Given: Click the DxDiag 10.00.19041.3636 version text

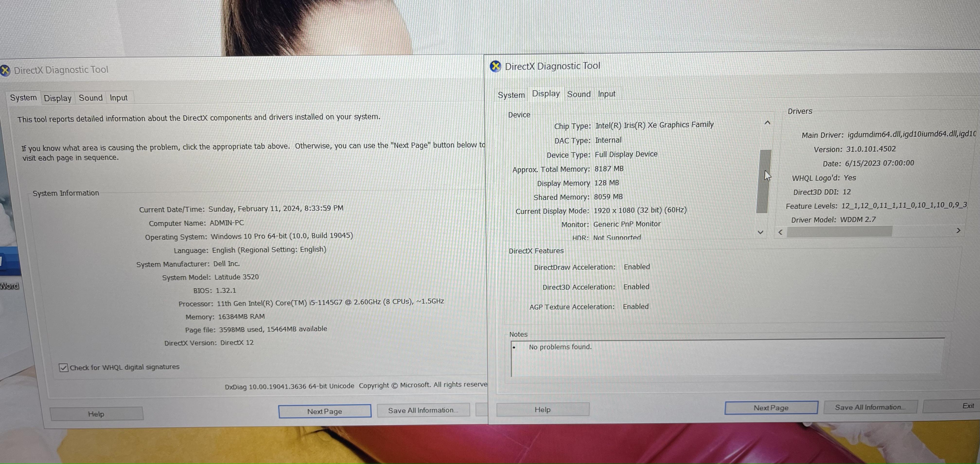Looking at the screenshot, I should pyautogui.click(x=289, y=386).
